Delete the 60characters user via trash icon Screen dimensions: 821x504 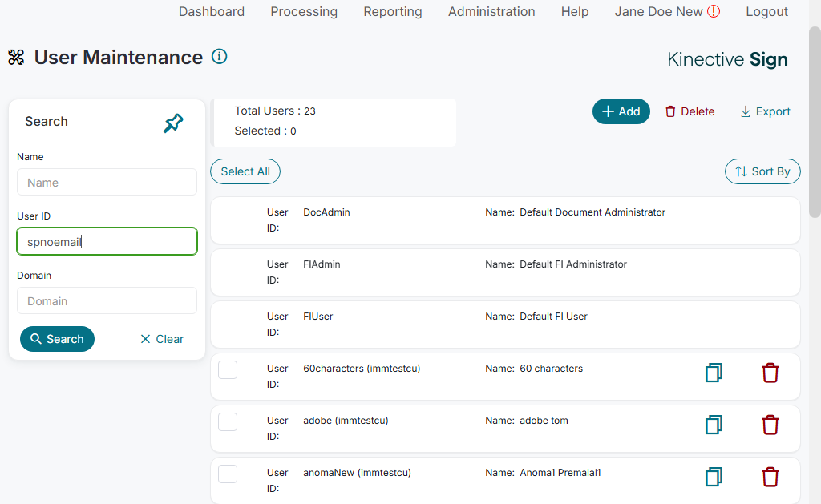tap(770, 373)
